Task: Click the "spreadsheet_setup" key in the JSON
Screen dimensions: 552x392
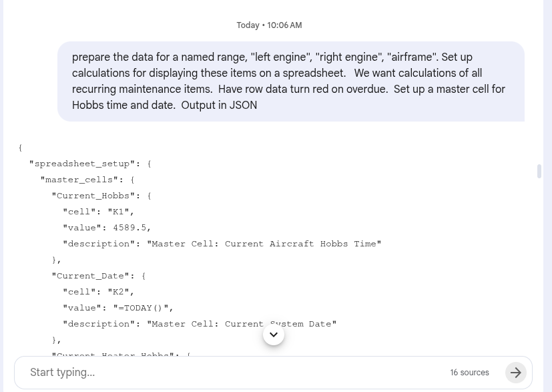Action: pos(82,164)
